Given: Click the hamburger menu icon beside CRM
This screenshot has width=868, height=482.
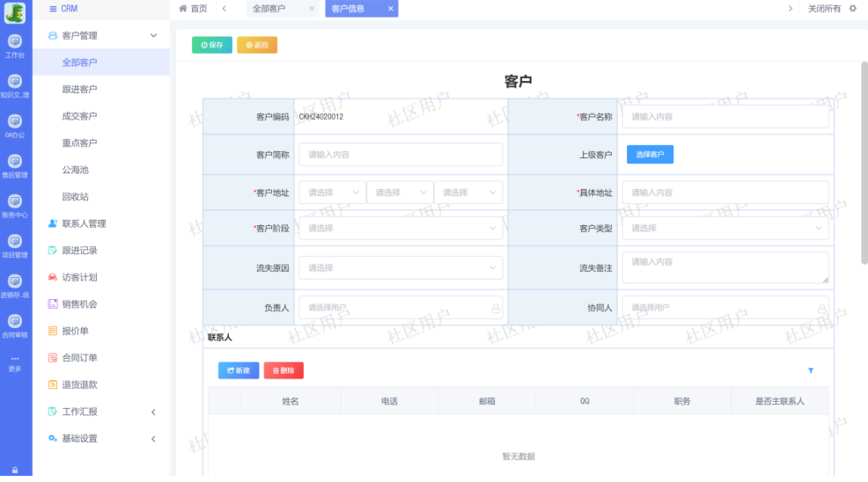Looking at the screenshot, I should (53, 9).
